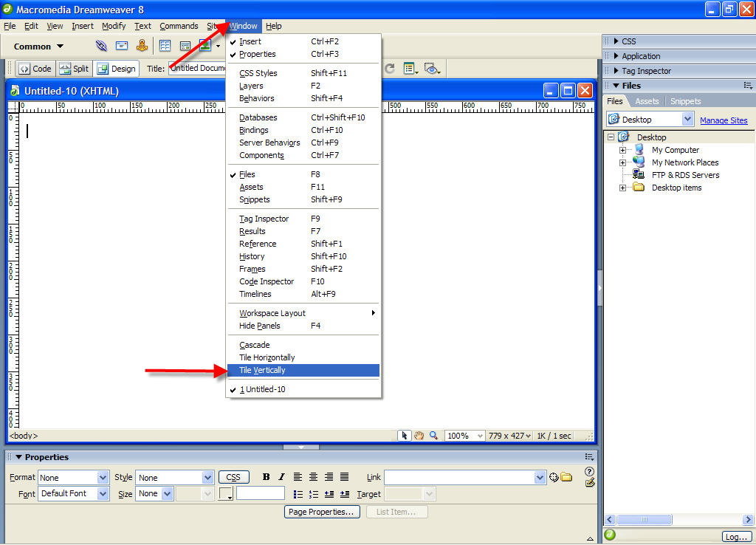The width and height of the screenshot is (756, 545).
Task: Switch to Split view
Action: point(75,69)
